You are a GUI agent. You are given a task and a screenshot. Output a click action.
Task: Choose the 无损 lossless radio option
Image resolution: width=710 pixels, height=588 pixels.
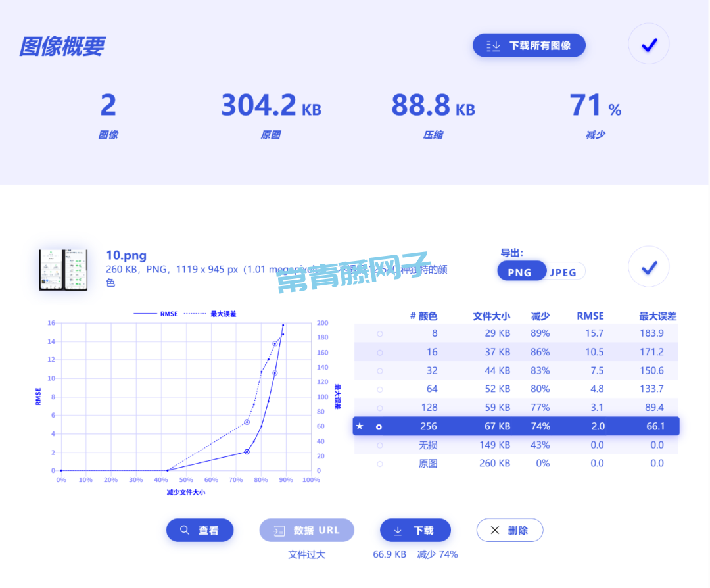click(x=379, y=445)
